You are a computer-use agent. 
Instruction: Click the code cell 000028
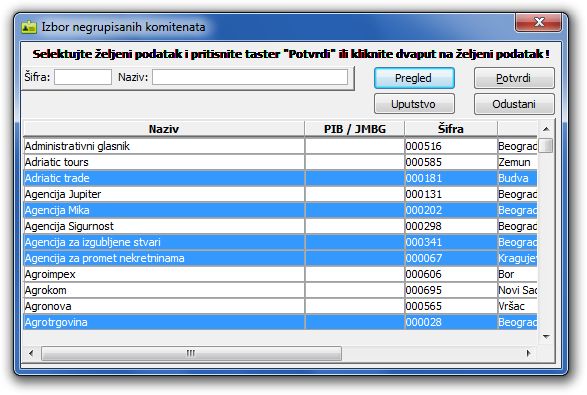pyautogui.click(x=451, y=322)
